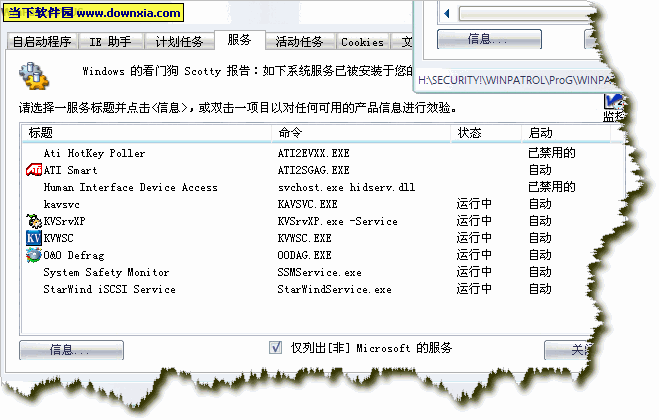The image size is (659, 420).
Task: Select System Safety Monitor row
Action: coord(106,272)
